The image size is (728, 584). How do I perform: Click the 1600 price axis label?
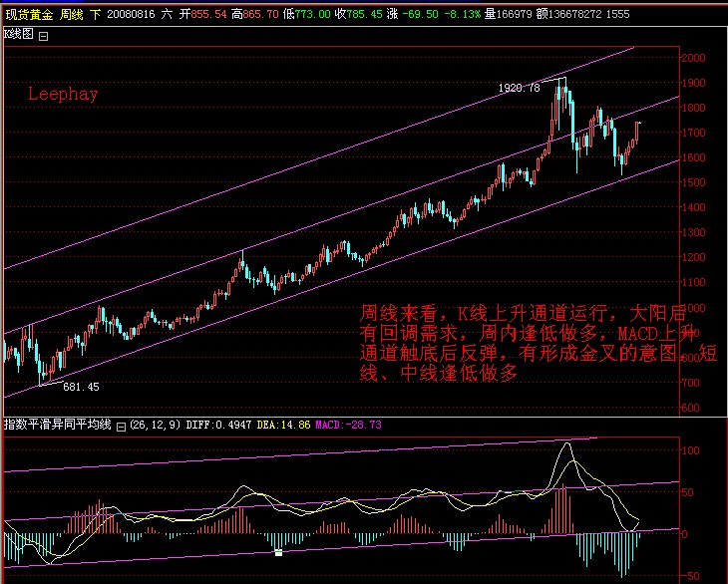pos(693,157)
